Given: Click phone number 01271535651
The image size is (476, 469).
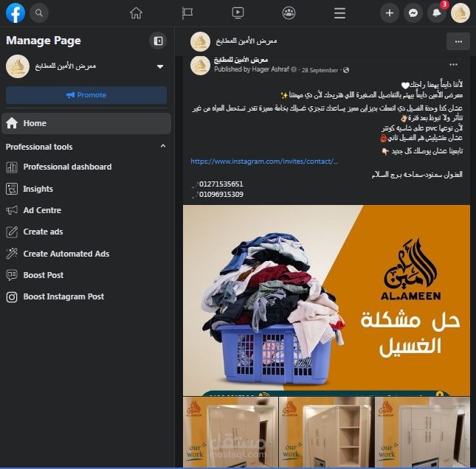Looking at the screenshot, I should [x=221, y=184].
